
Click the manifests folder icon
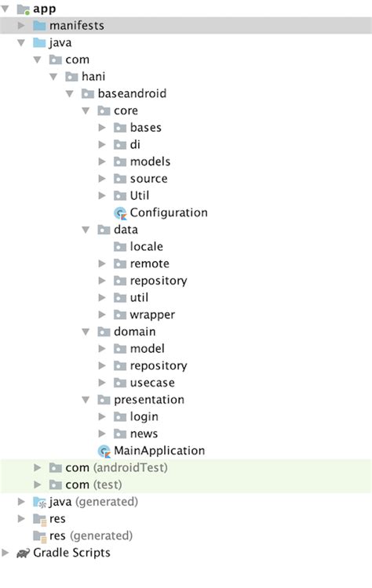[x=39, y=26]
